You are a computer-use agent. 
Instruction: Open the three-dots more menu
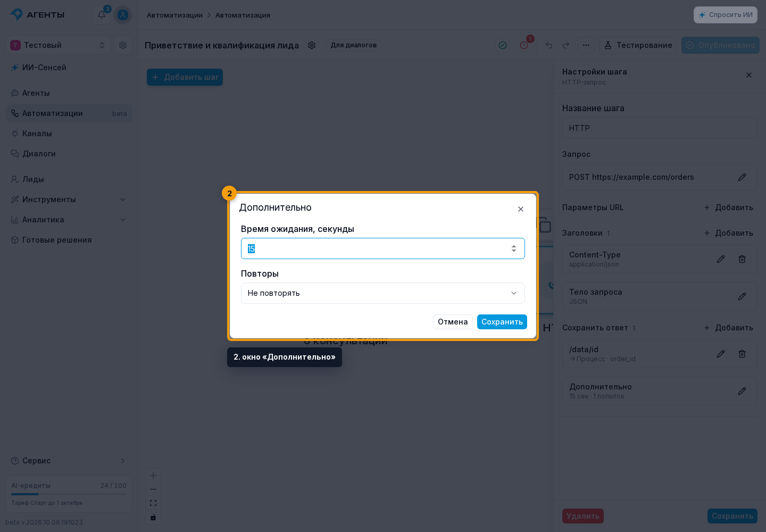[x=586, y=45]
